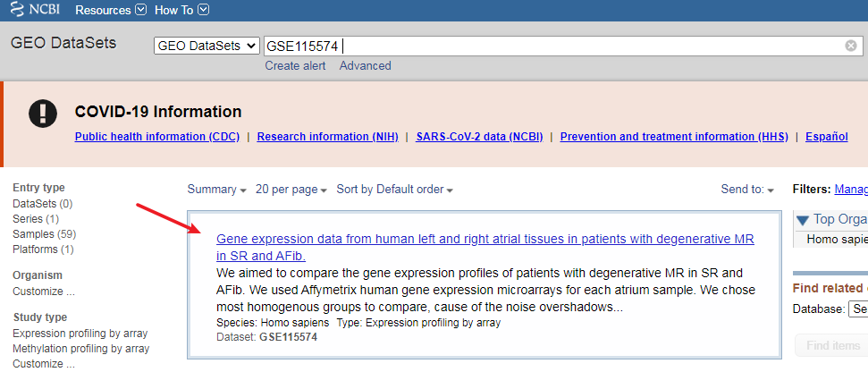
Task: Open Public health information (CDC) link
Action: (158, 137)
